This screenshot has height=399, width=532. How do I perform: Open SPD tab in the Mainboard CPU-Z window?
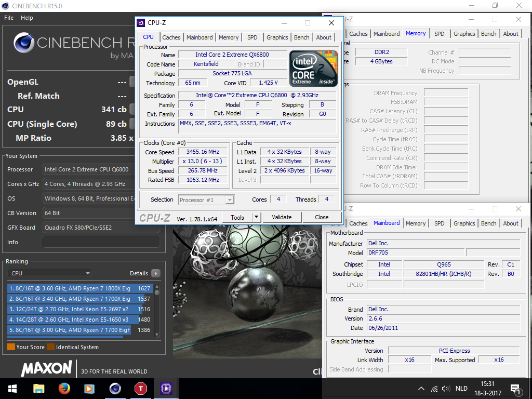point(440,223)
